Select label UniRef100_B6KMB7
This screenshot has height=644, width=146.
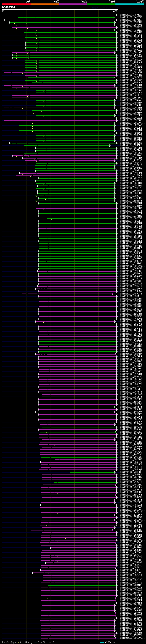click(x=131, y=596)
